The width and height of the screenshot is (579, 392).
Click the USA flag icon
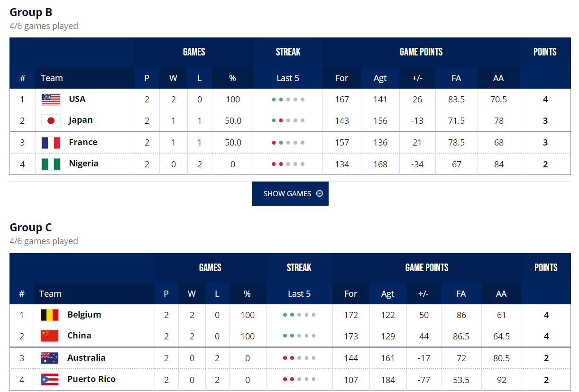tap(51, 100)
